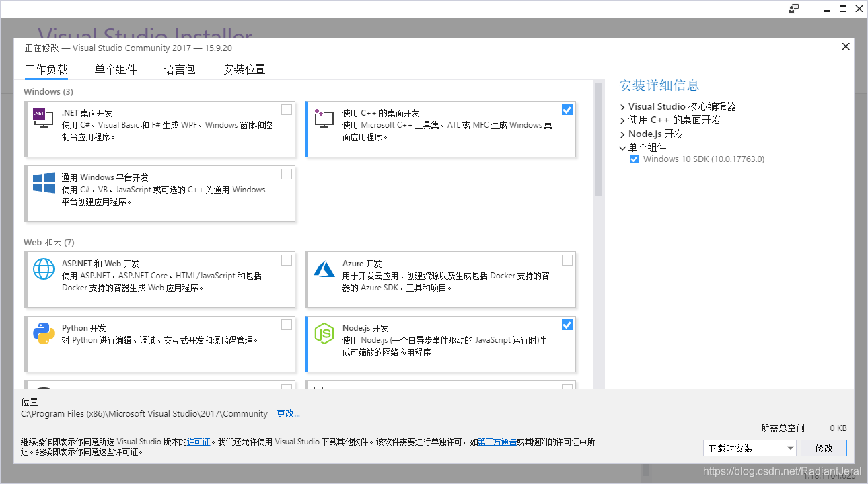The height and width of the screenshot is (484, 868).
Task: Click the Windows (3) section heading
Action: click(x=48, y=91)
